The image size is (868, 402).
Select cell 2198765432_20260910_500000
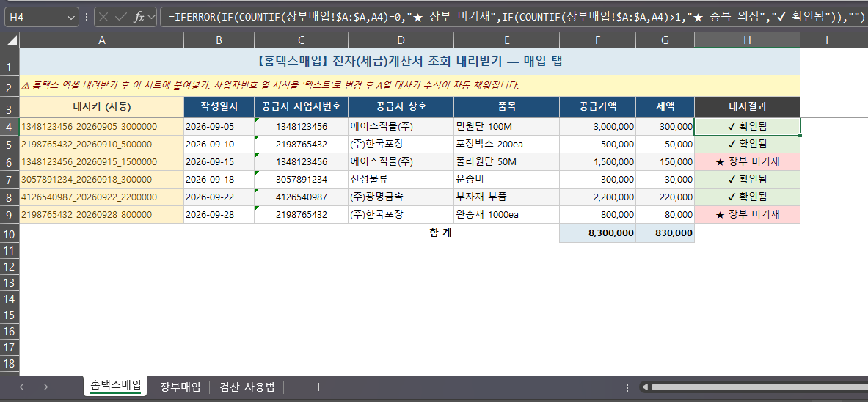pyautogui.click(x=102, y=145)
